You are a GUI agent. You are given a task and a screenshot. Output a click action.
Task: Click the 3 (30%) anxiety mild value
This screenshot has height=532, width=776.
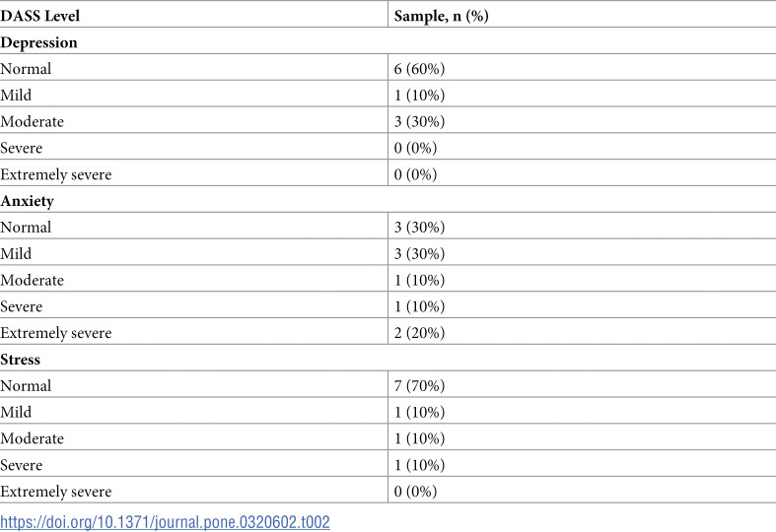coord(420,253)
